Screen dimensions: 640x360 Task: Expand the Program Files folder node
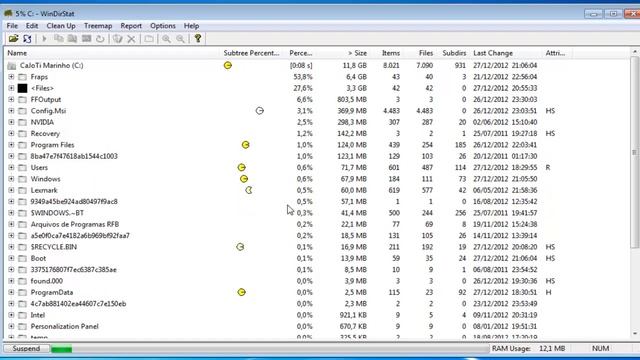11,145
